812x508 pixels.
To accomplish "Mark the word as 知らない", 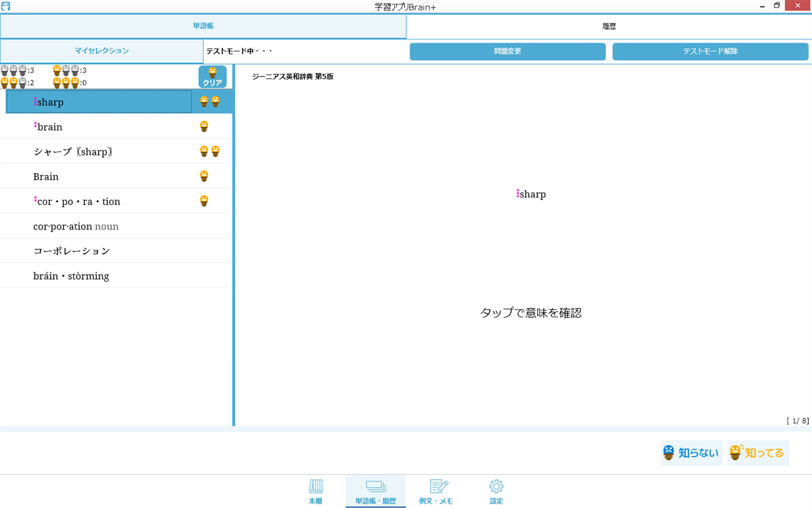I will point(692,453).
